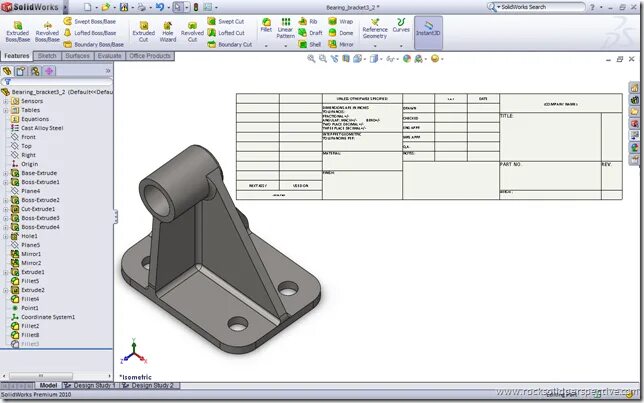Expand the Base-Extrude feature node
Screen dimensions: 644x403
pos(6,173)
